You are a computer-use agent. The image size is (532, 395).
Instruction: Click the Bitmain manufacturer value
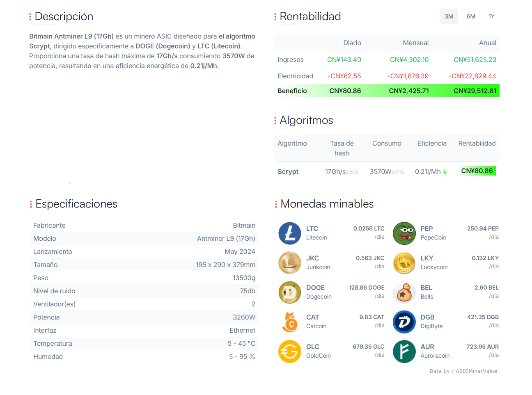coord(244,225)
